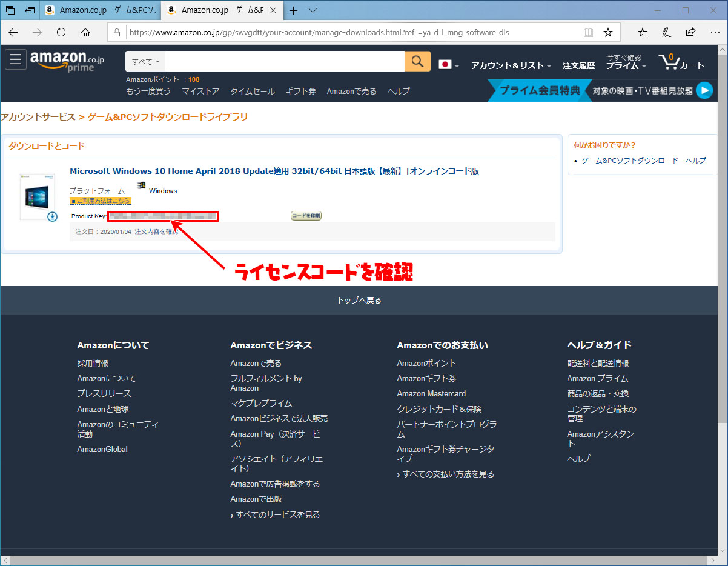Open the cart icon
This screenshot has height=566, width=728.
point(681,62)
